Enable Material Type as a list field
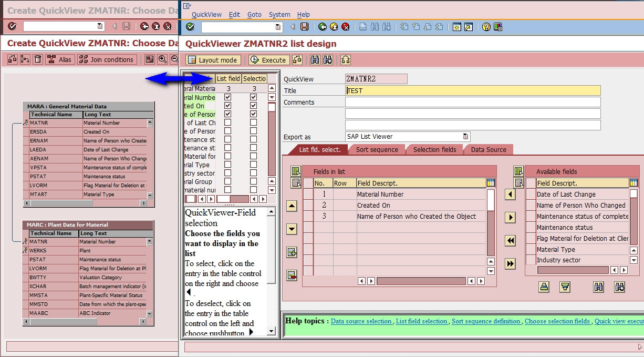644x357 pixels. 228,165
